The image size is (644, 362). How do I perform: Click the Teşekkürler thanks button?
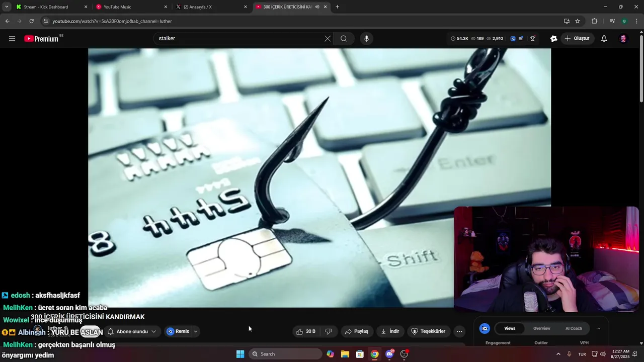point(429,331)
